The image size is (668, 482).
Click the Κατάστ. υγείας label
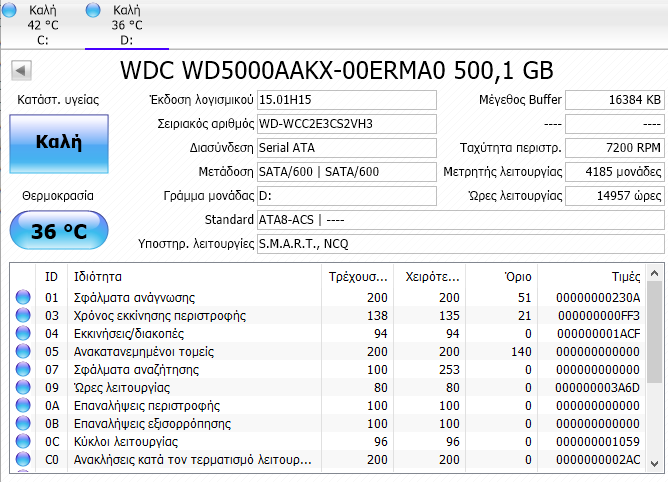click(x=58, y=100)
